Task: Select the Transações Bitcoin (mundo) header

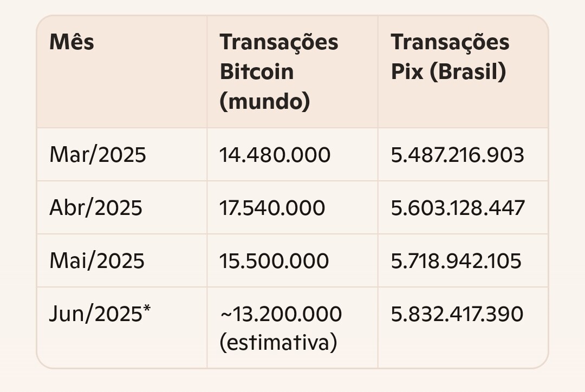Action: pos(279,71)
